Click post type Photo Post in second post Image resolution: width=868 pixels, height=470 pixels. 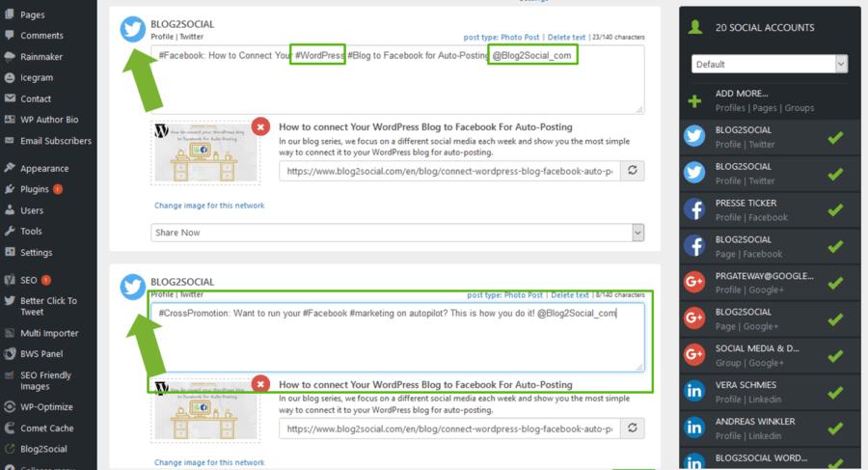[x=504, y=295]
